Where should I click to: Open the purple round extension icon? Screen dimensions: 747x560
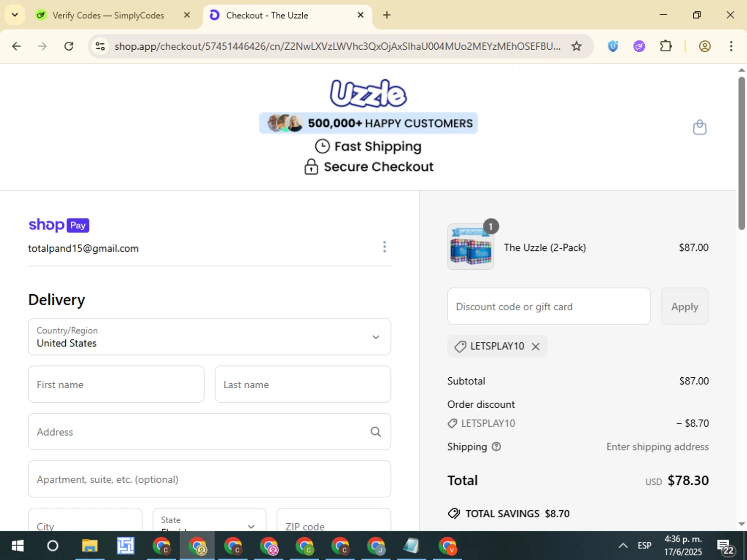639,46
